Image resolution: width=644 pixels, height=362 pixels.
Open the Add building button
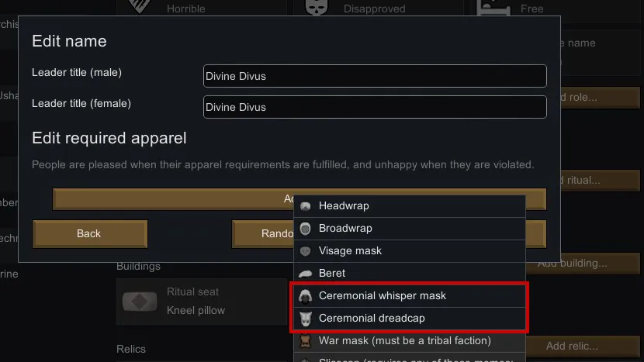click(583, 264)
